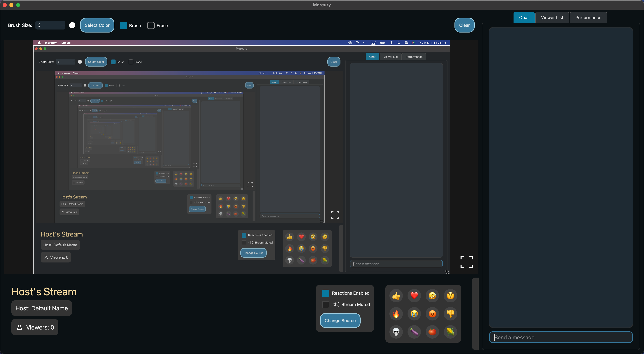
Task: Send the laughing face reaction
Action: pyautogui.click(x=432, y=296)
